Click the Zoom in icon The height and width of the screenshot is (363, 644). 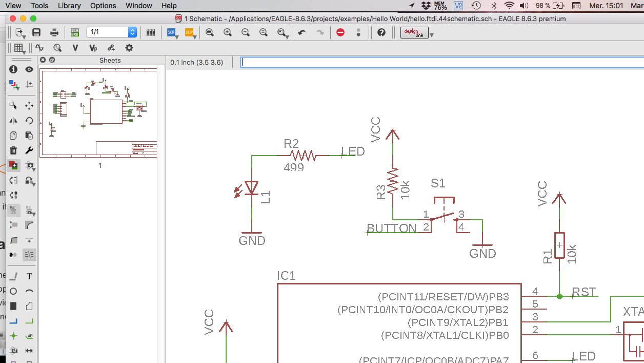(x=228, y=32)
